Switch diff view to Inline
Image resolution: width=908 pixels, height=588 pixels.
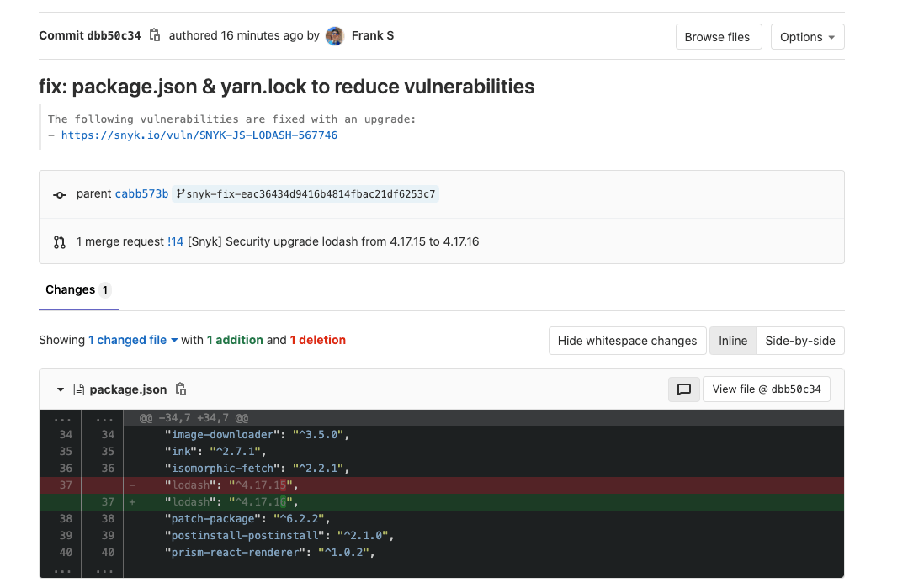click(x=732, y=341)
